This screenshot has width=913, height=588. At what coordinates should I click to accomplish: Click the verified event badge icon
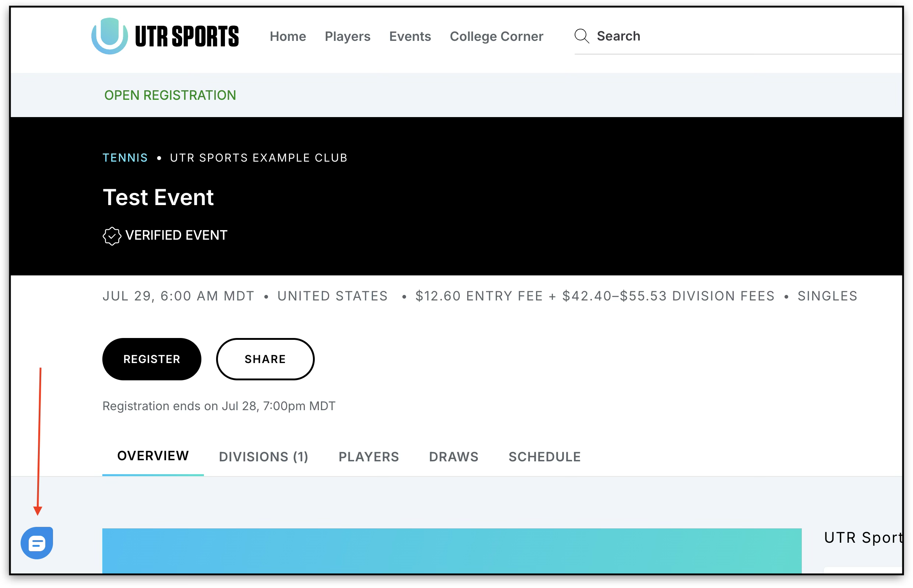[x=112, y=236]
